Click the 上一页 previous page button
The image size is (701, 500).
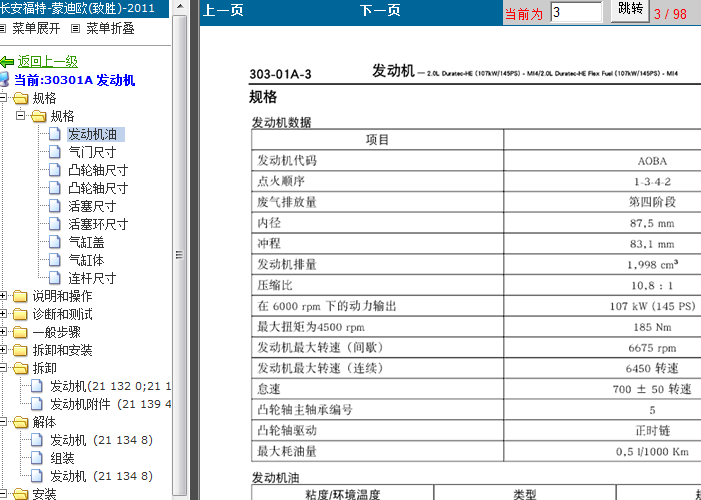(224, 10)
